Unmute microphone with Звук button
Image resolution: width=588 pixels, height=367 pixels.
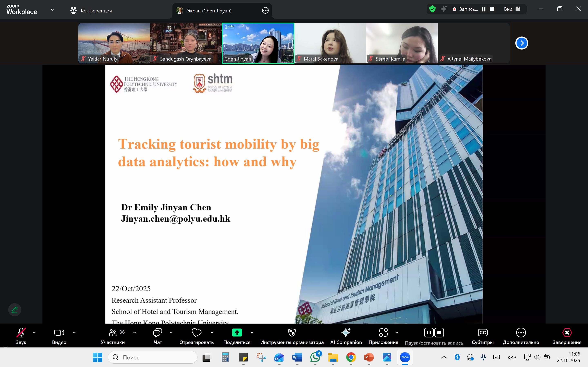pos(21,333)
